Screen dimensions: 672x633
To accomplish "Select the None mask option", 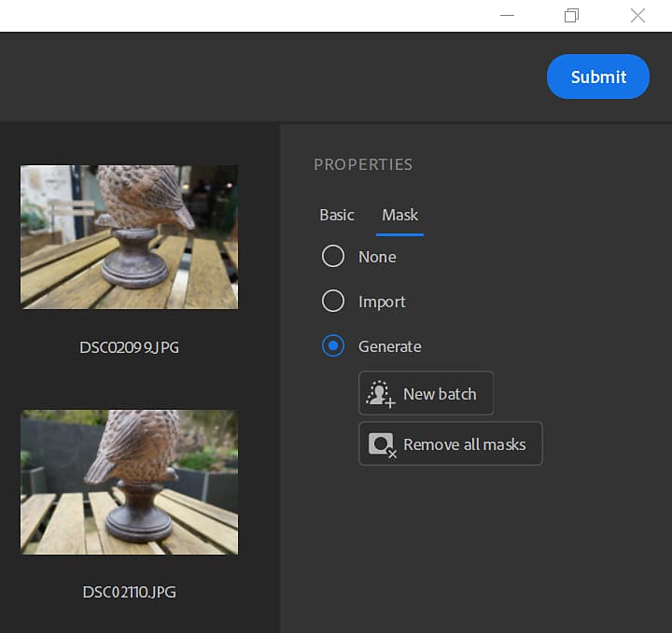I will coord(333,257).
